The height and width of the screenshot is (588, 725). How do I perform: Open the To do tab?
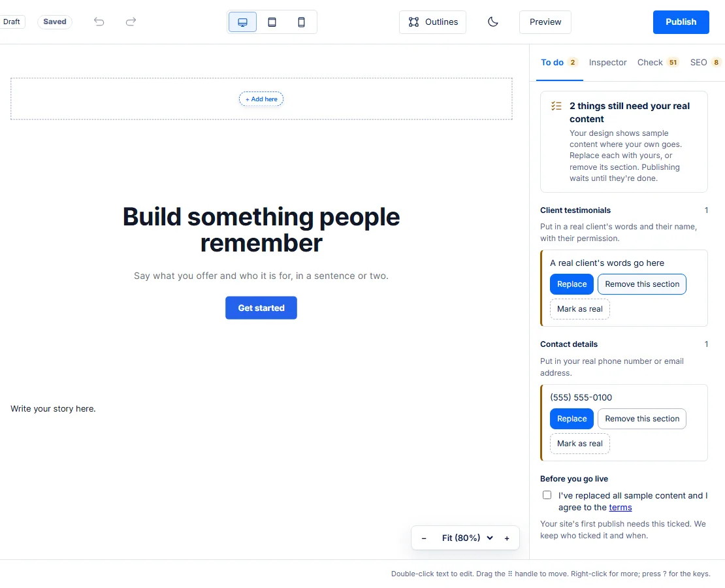(x=560, y=63)
